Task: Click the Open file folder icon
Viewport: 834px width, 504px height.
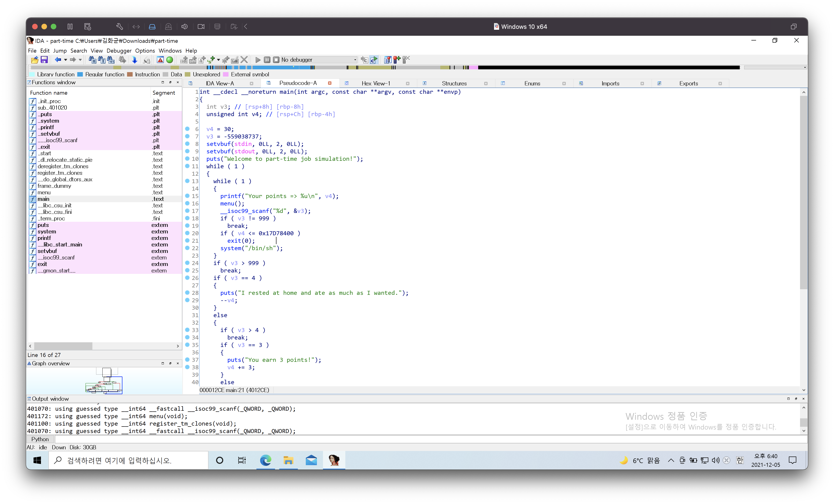Action: [34, 60]
